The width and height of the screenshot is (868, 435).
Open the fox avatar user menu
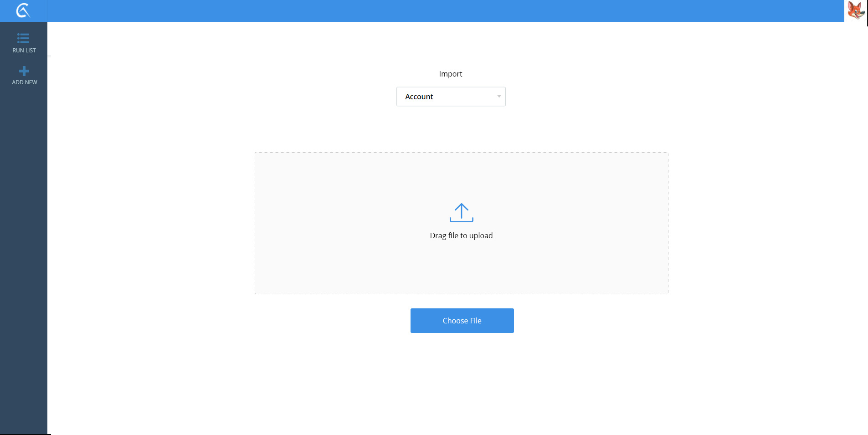click(x=856, y=10)
